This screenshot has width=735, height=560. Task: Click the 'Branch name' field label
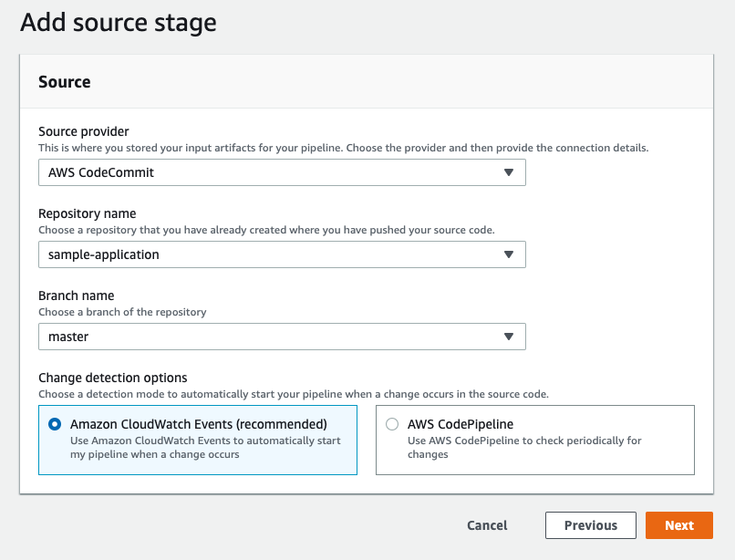pyautogui.click(x=76, y=296)
